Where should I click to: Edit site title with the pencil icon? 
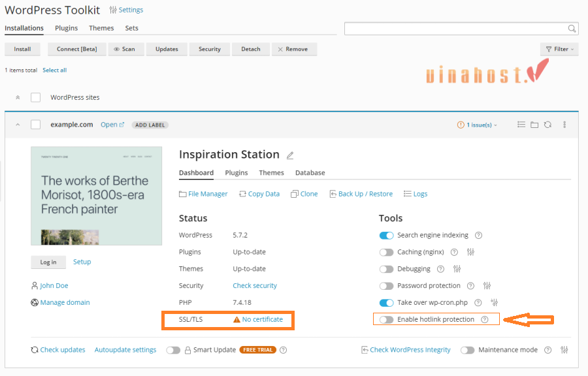click(290, 155)
